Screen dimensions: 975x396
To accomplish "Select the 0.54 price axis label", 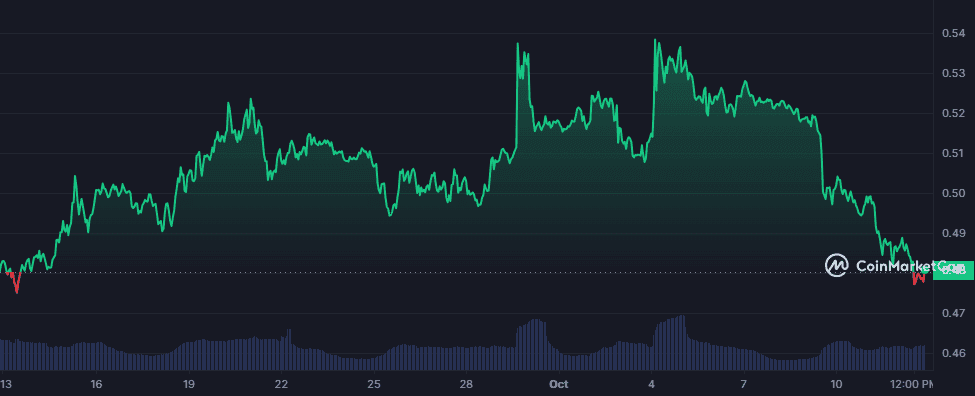I will click(x=955, y=34).
